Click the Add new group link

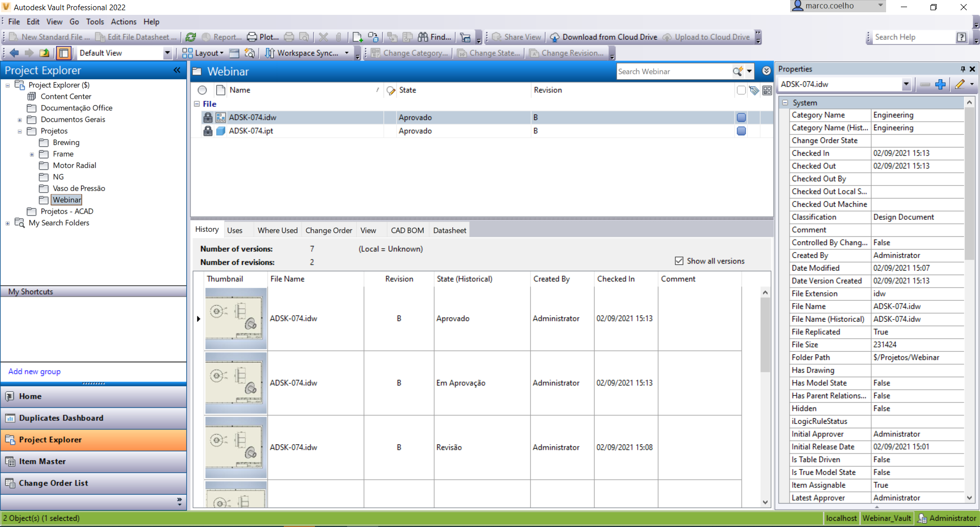[x=34, y=372]
